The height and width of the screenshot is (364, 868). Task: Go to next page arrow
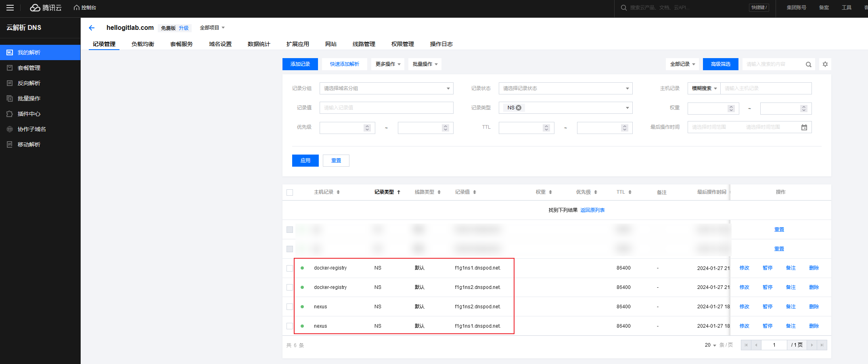(x=812, y=345)
